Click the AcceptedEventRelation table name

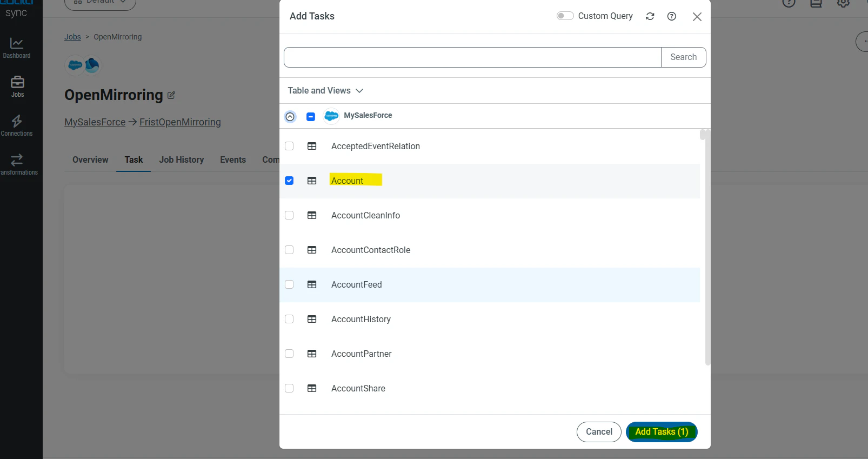point(376,147)
